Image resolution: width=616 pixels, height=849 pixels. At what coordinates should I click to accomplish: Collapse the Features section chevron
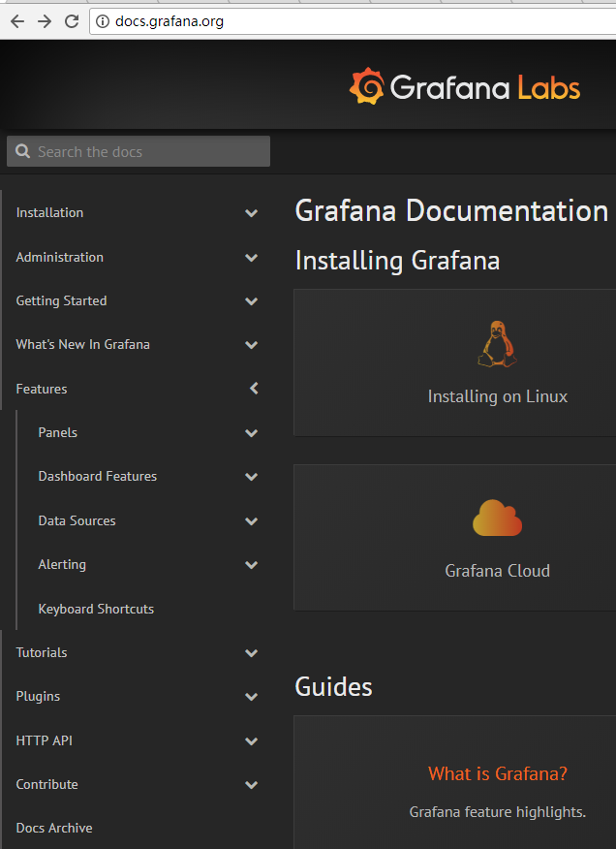click(254, 389)
